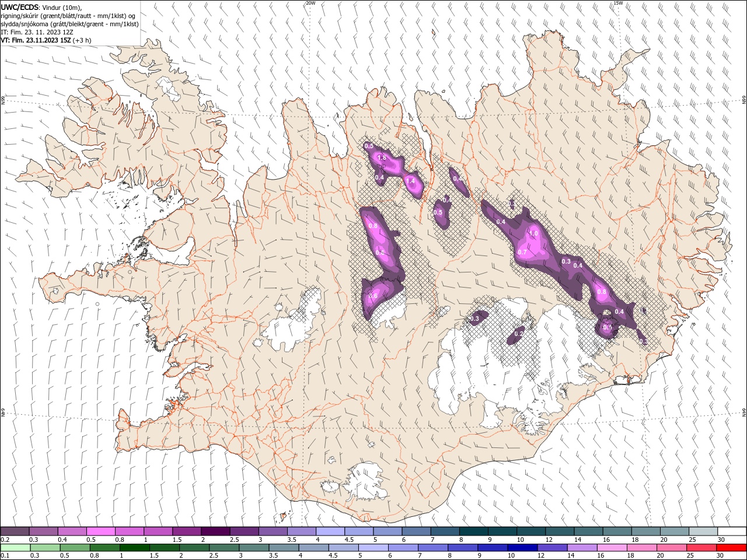Click the dark purple 0.2–0.3 swatch, top legend row
The image size is (747, 560).
pyautogui.click(x=15, y=531)
